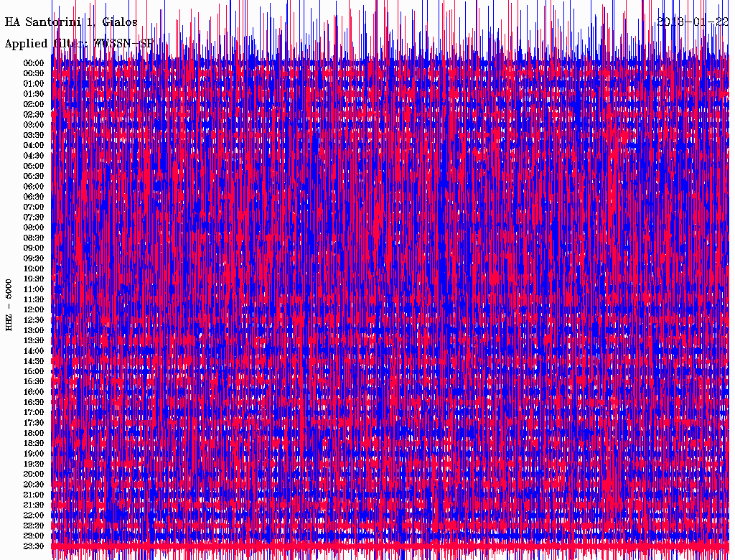
Task: Select the 04:00 time label
Action: click(x=34, y=146)
